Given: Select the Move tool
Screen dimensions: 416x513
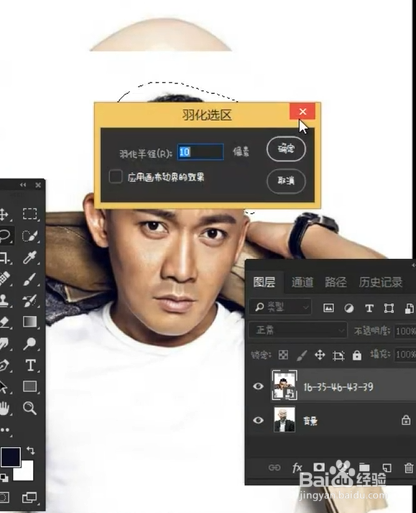Looking at the screenshot, I should tap(3, 214).
